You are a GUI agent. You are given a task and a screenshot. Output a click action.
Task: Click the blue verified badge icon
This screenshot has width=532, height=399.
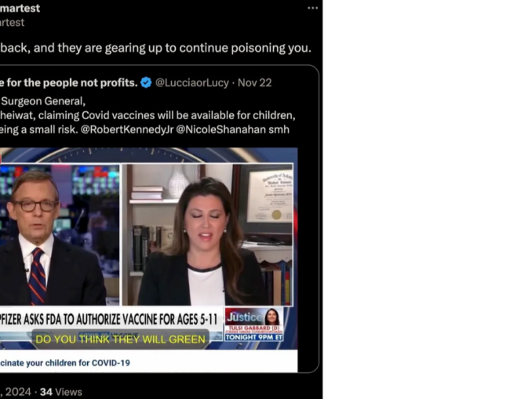pos(146,82)
